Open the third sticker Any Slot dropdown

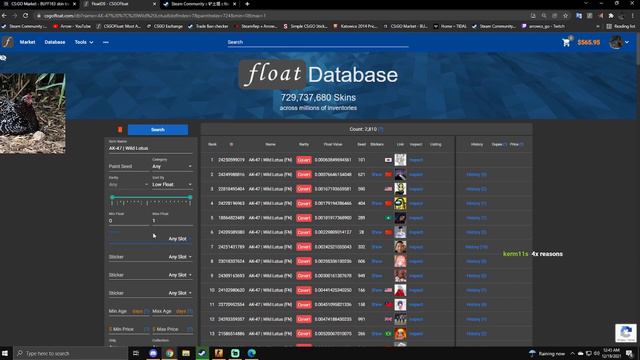coord(180,275)
